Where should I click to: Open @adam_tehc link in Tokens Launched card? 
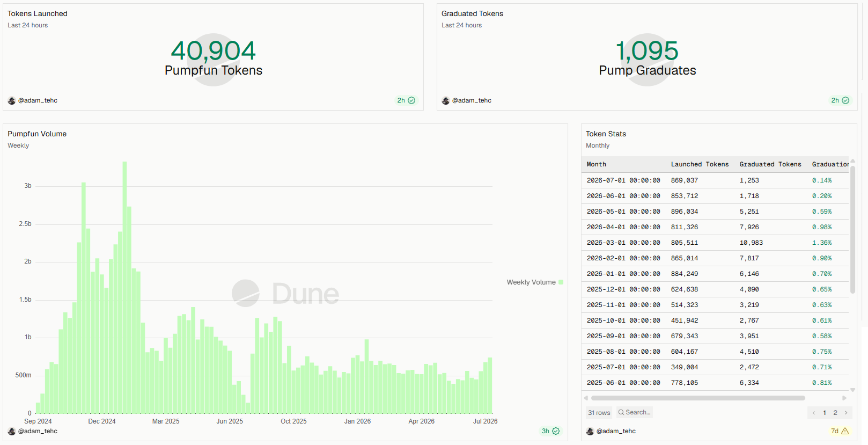38,100
